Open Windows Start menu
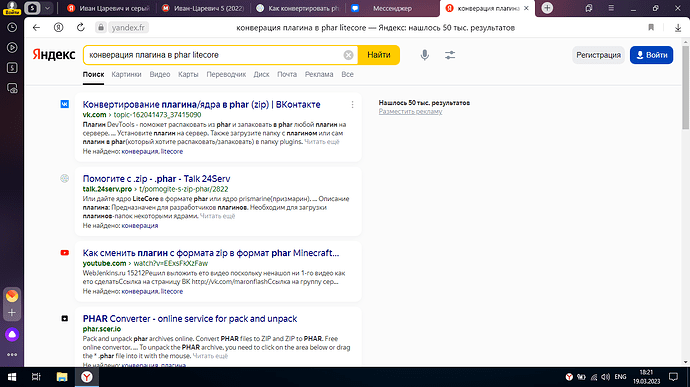 12,377
